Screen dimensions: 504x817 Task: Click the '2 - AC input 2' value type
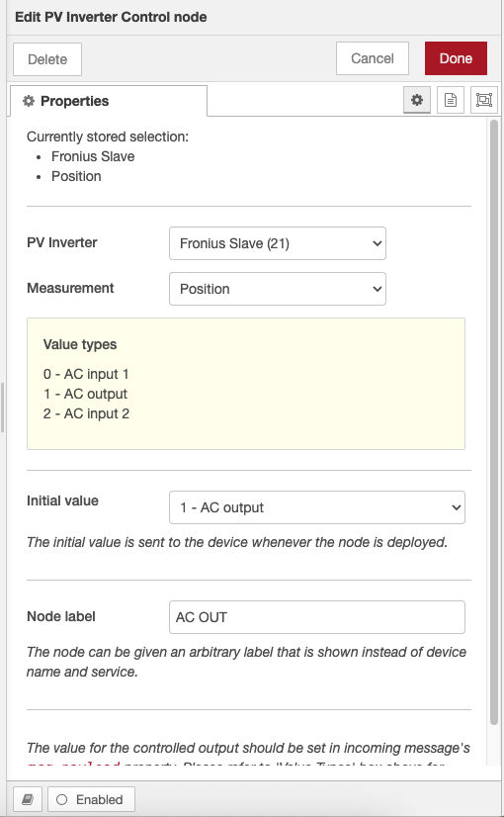click(x=86, y=413)
